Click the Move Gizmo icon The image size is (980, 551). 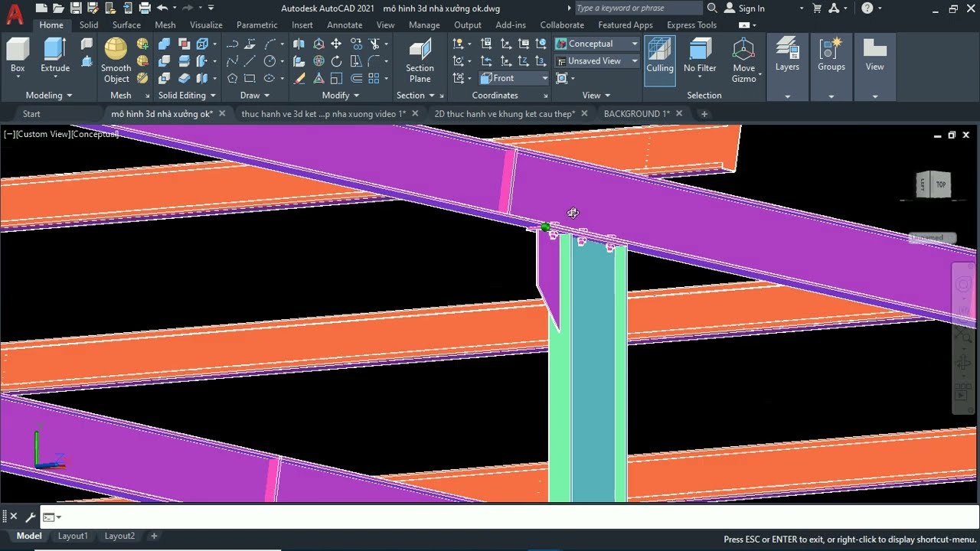(x=743, y=60)
